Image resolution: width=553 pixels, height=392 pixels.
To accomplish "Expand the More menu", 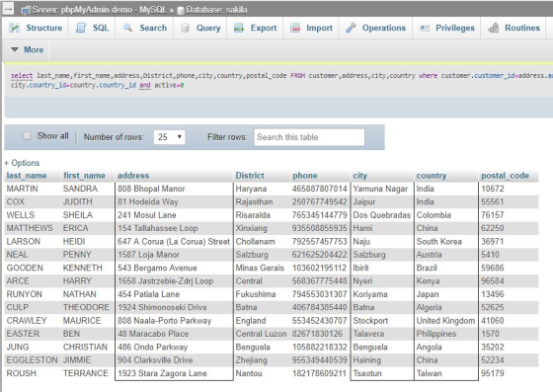I will click(x=28, y=50).
